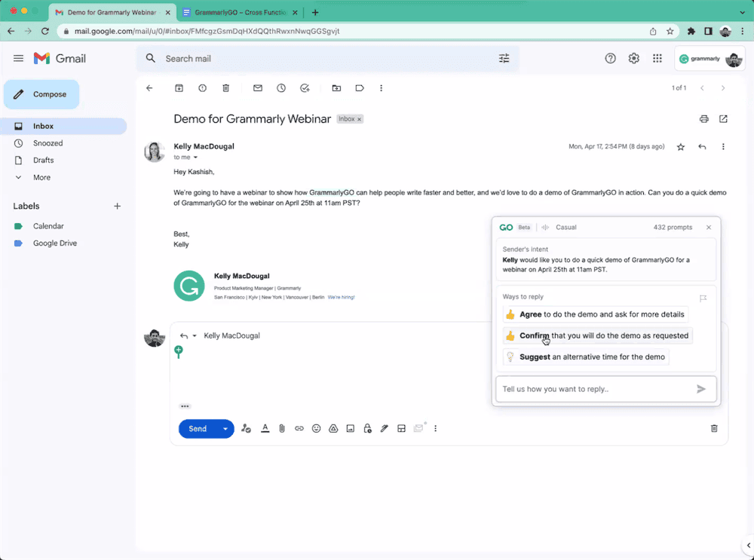
Task: Click the Archive icon in email toolbar
Action: pos(179,88)
